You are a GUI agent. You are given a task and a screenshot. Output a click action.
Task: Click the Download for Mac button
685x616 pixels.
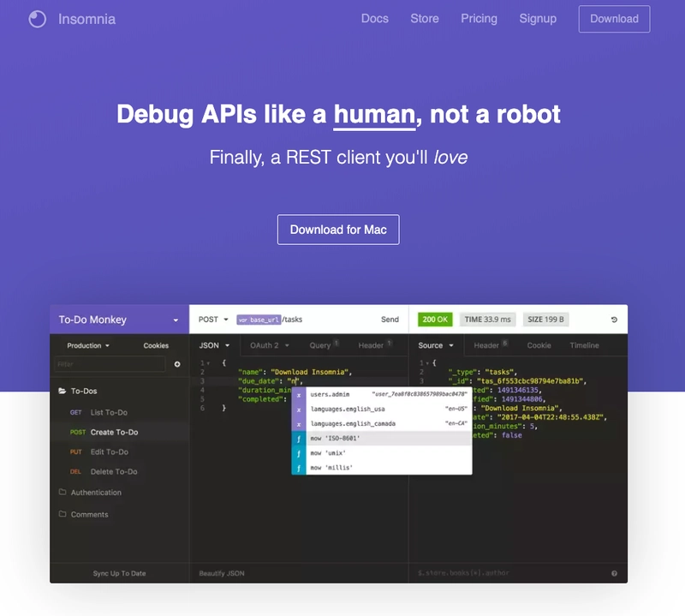338,230
